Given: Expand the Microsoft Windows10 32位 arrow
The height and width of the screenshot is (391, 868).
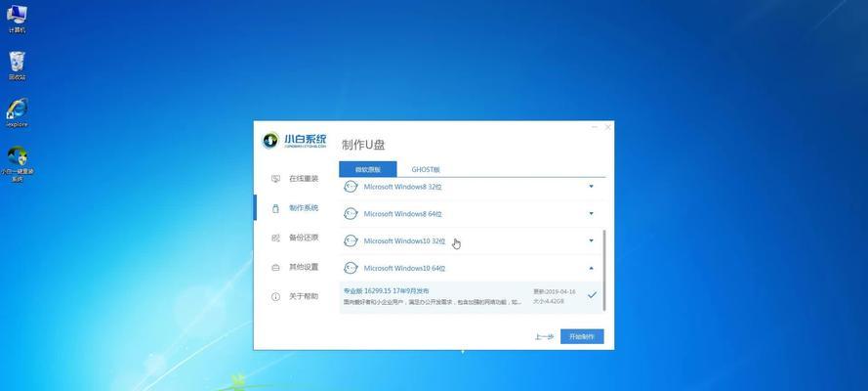Looking at the screenshot, I should pyautogui.click(x=592, y=240).
